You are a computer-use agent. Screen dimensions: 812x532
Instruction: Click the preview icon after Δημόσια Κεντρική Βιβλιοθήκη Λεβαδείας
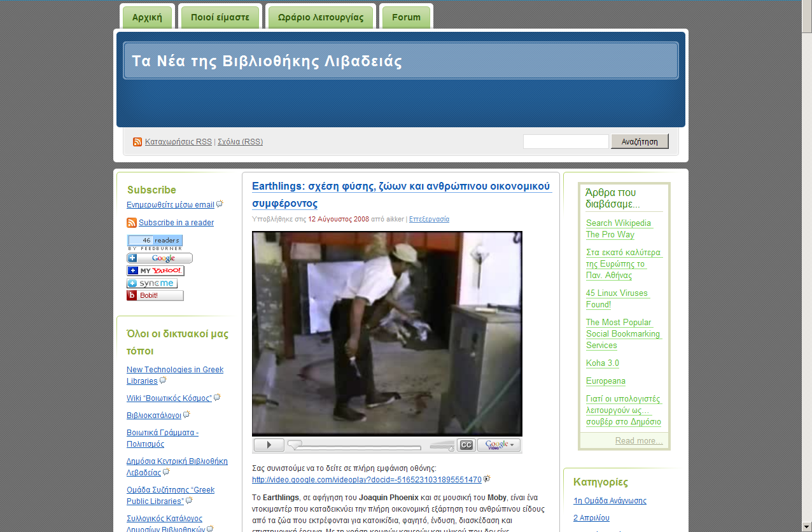tap(166, 472)
